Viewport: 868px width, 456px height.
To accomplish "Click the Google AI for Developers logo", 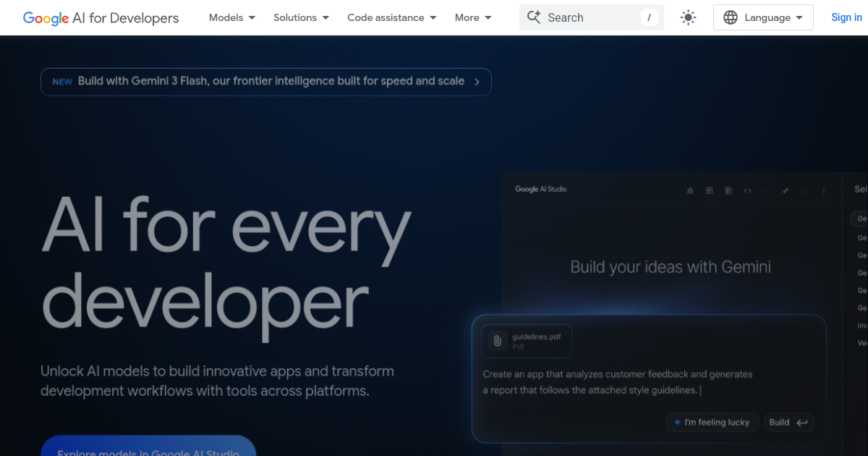I will pos(101,17).
